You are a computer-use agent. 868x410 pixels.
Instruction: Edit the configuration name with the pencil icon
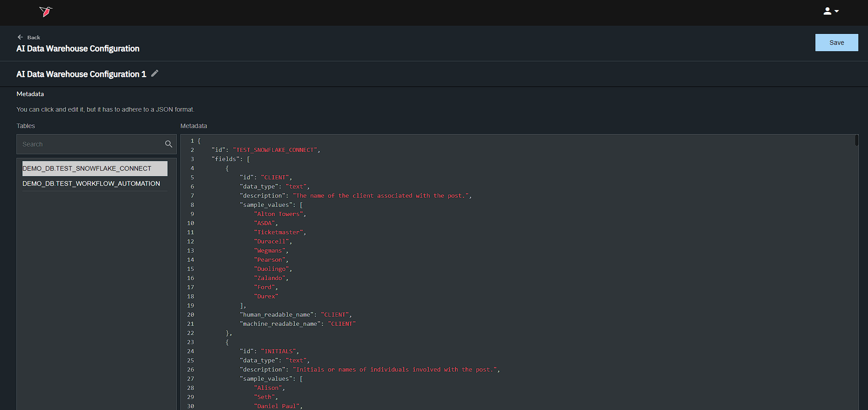coord(155,74)
